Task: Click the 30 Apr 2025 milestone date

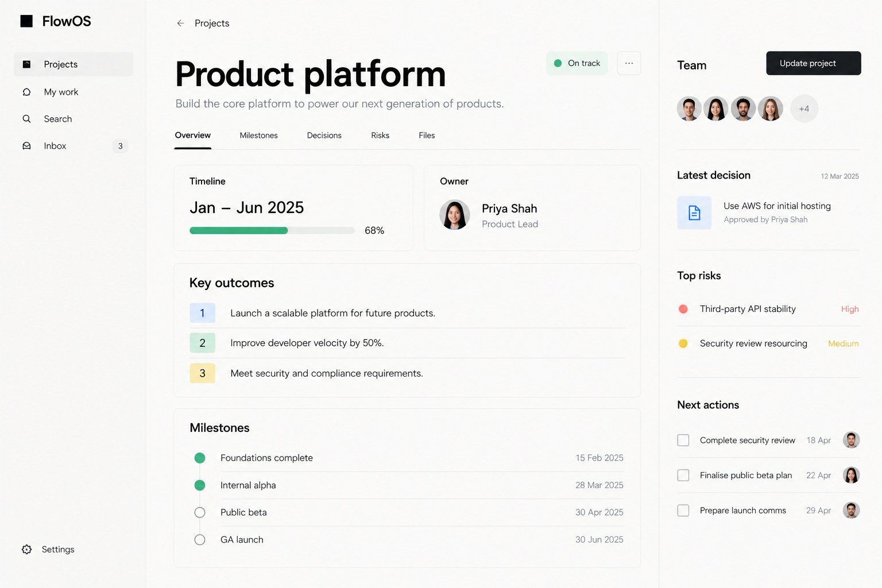Action: (x=599, y=512)
